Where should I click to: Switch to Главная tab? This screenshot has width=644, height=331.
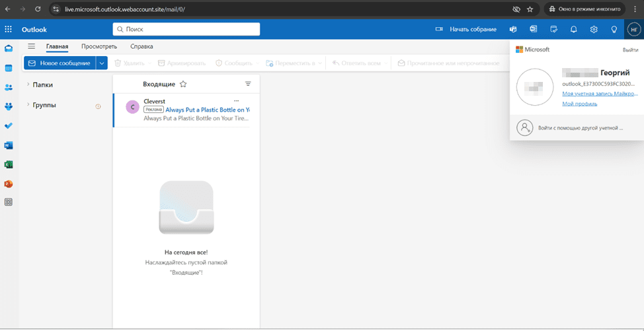point(57,46)
